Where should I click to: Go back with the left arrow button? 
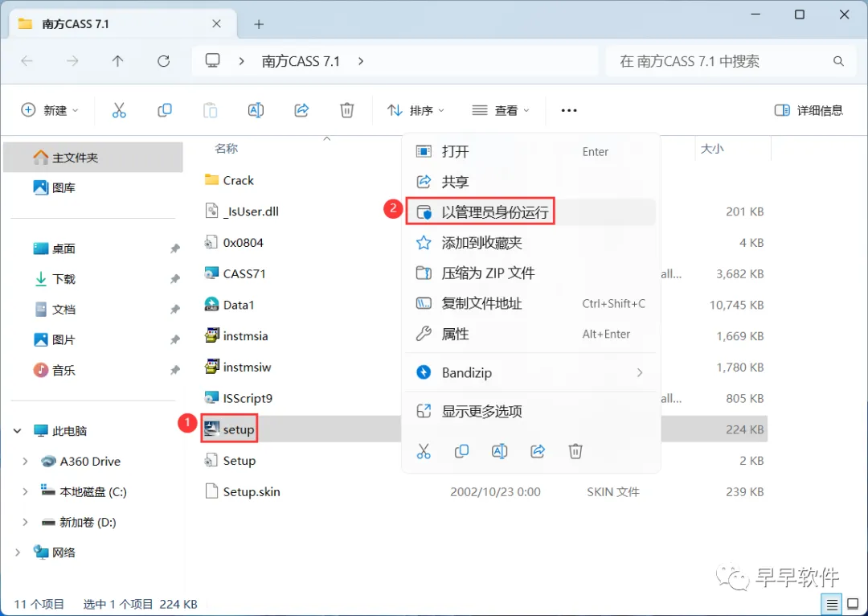[27, 61]
